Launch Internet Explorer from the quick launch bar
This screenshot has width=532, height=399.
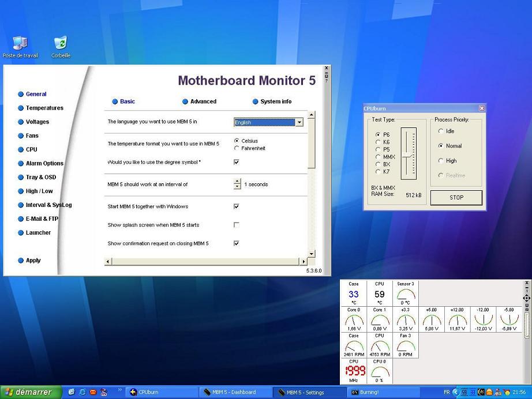83,392
